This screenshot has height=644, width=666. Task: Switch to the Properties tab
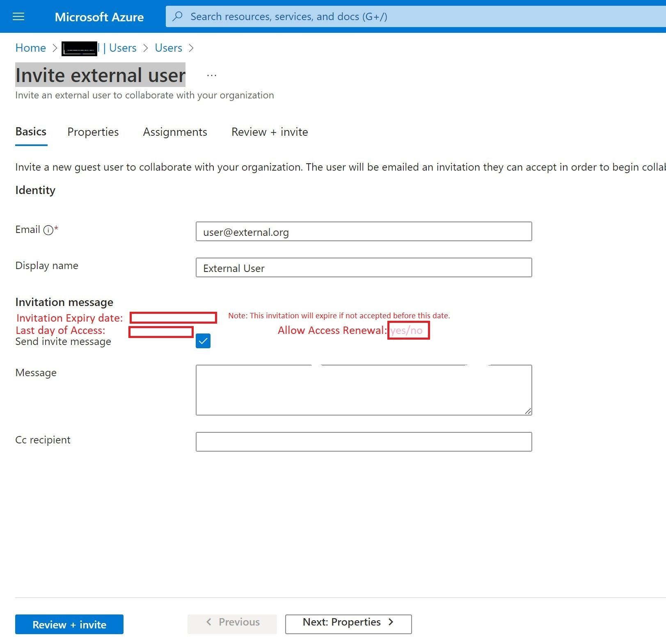[93, 132]
